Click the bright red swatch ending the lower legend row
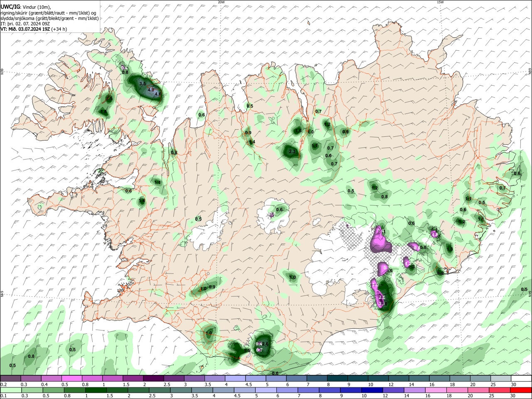The image size is (532, 399). tap(522, 390)
